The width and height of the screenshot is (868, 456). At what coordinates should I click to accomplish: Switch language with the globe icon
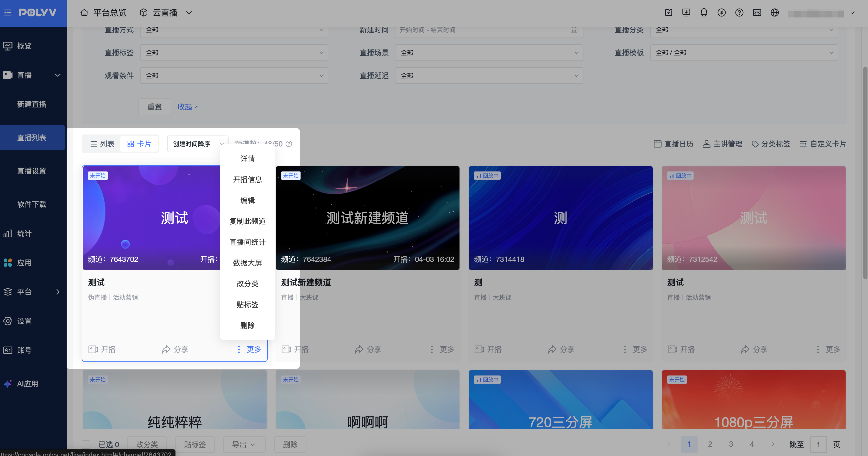775,13
